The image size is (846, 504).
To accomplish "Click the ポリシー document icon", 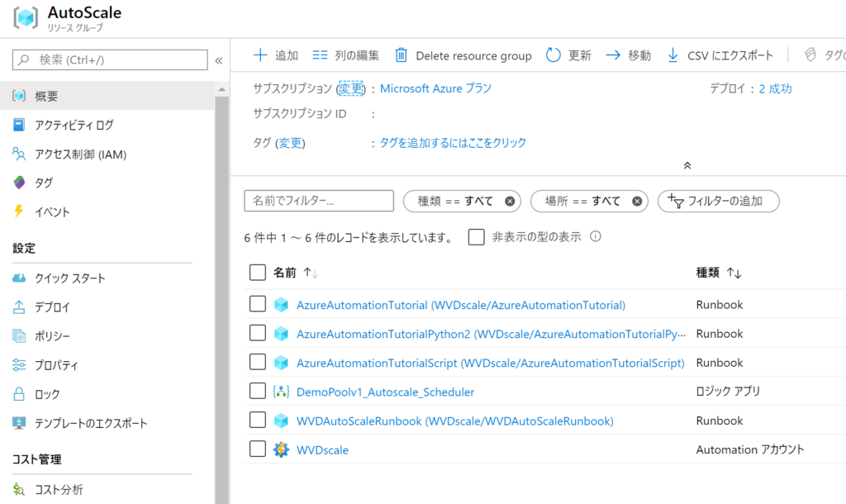I will tap(19, 336).
